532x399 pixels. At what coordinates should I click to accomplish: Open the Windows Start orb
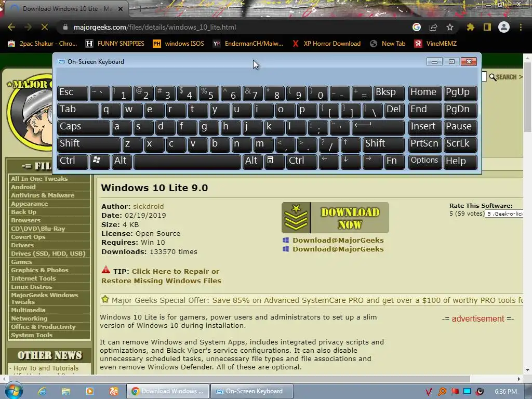[x=14, y=391]
